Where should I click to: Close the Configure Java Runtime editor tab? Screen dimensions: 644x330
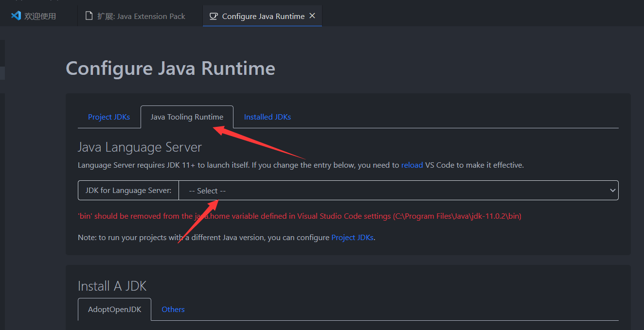click(312, 16)
